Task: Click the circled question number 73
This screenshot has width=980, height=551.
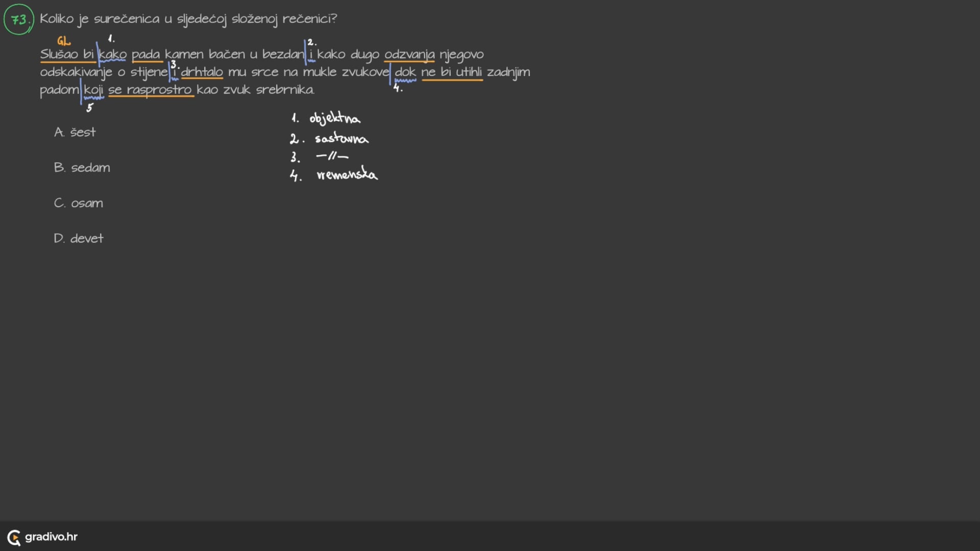Action: coord(19,19)
